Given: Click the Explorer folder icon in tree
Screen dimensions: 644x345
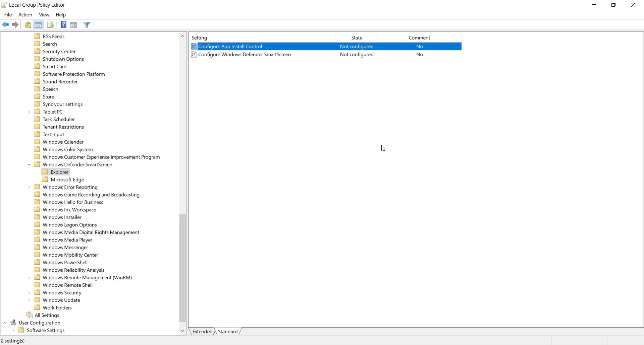Looking at the screenshot, I should point(45,172).
